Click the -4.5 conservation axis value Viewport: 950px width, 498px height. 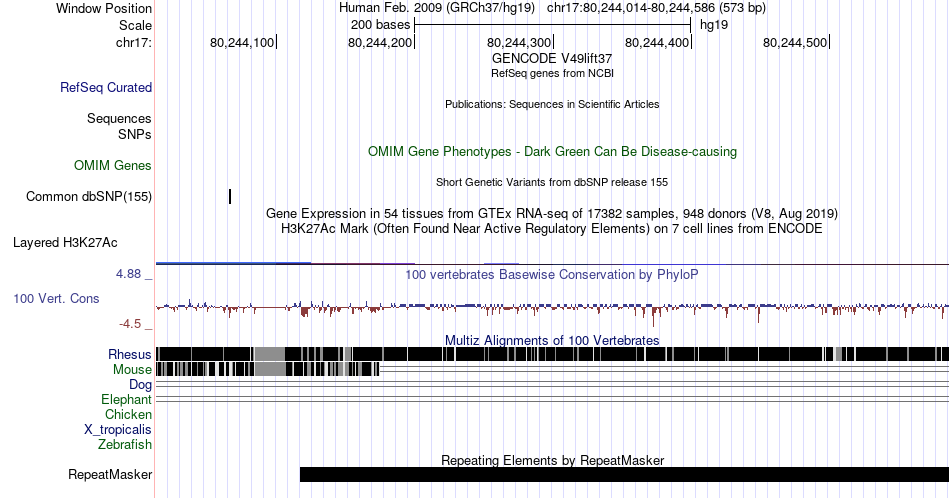(130, 324)
